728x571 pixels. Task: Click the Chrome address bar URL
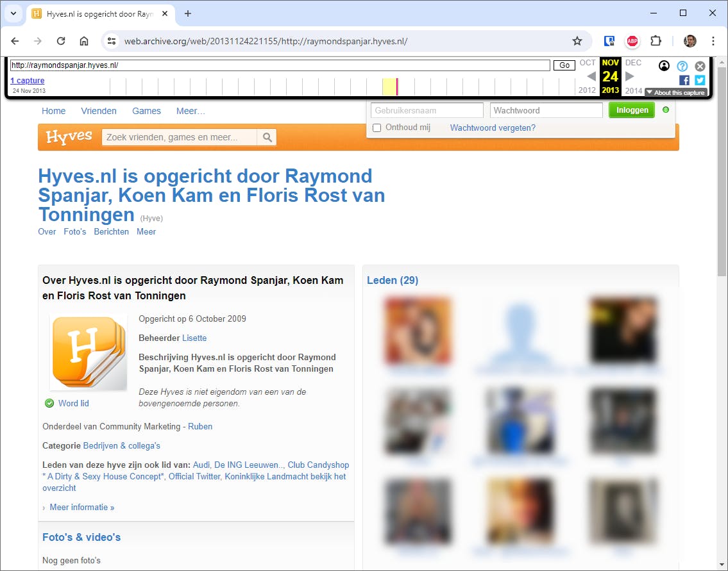pos(266,41)
